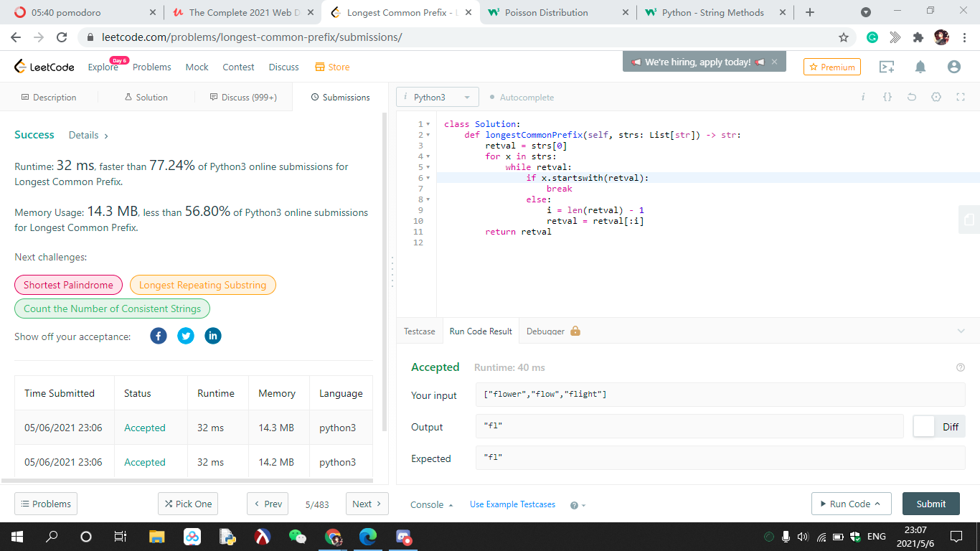The width and height of the screenshot is (980, 551).
Task: Click the help question mark in the result panel
Action: tap(961, 367)
